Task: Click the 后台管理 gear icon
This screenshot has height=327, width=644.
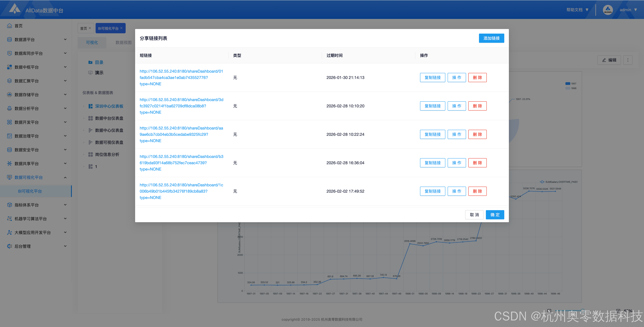Action: [9, 246]
